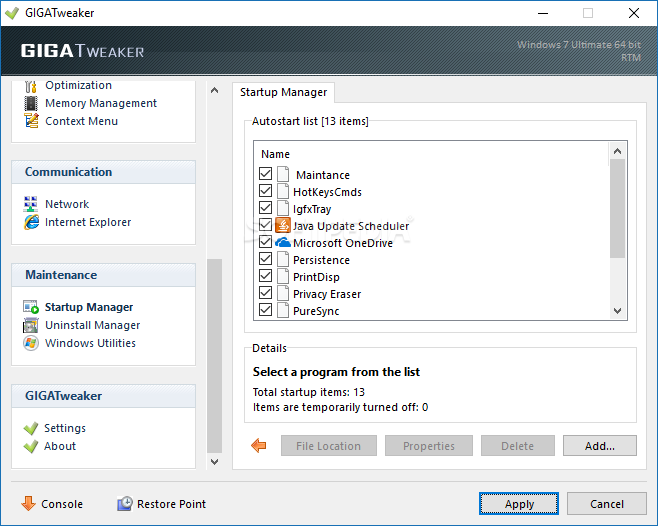Viewport: 658px width, 526px height.
Task: Select the Optimization text entry
Action: click(x=78, y=85)
